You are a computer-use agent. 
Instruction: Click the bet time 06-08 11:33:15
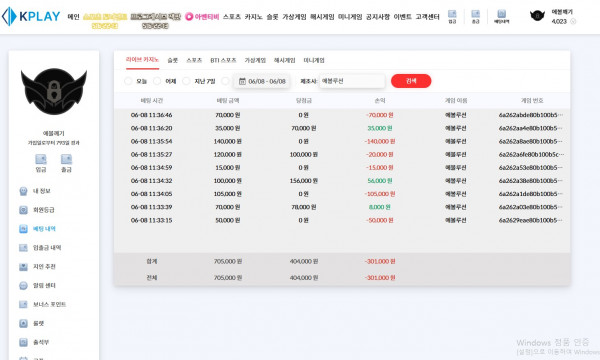152,220
